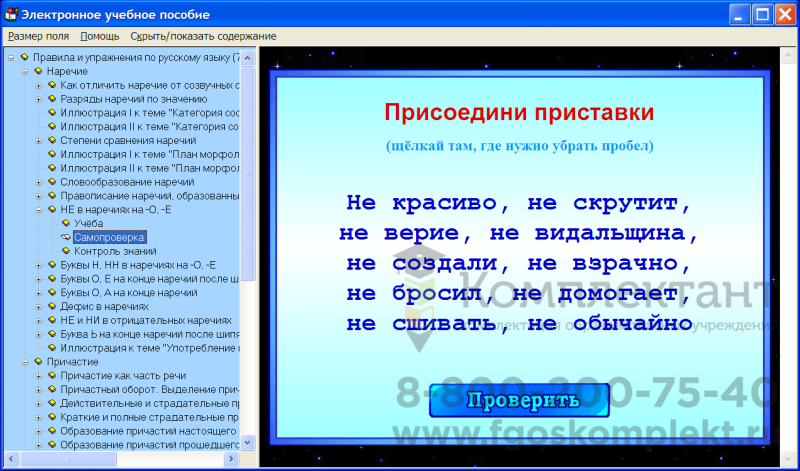Expand Степени сравнения наречий node
The height and width of the screenshot is (471, 800).
pos(38,141)
